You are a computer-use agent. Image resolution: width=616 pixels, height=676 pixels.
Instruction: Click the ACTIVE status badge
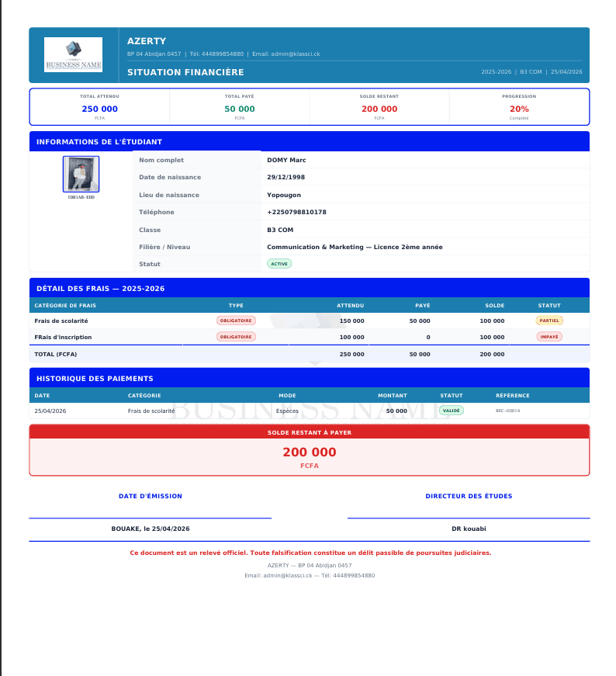(x=279, y=264)
